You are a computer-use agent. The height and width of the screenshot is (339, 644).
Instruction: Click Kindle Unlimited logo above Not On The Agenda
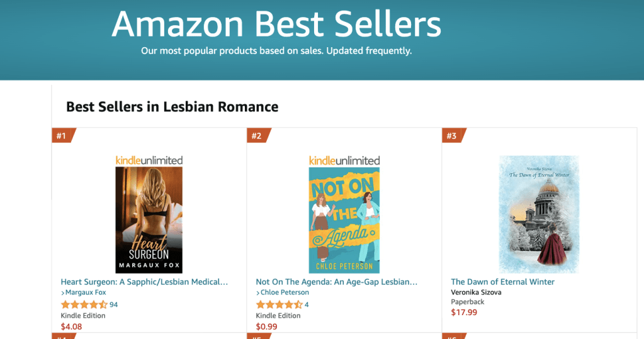point(344,160)
